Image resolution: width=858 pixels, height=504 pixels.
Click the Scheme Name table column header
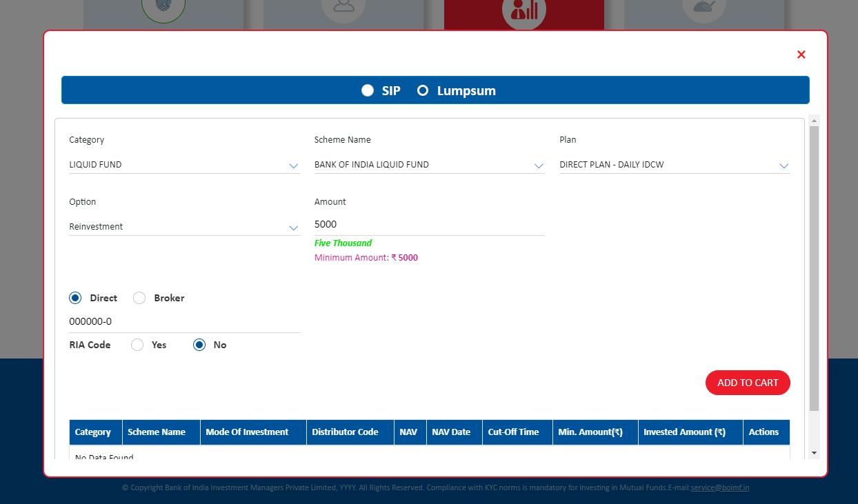161,432
